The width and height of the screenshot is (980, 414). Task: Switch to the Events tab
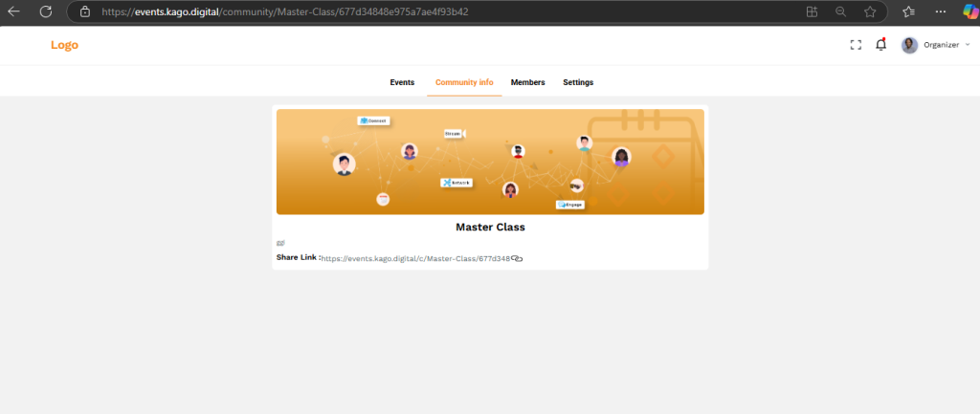(x=402, y=82)
